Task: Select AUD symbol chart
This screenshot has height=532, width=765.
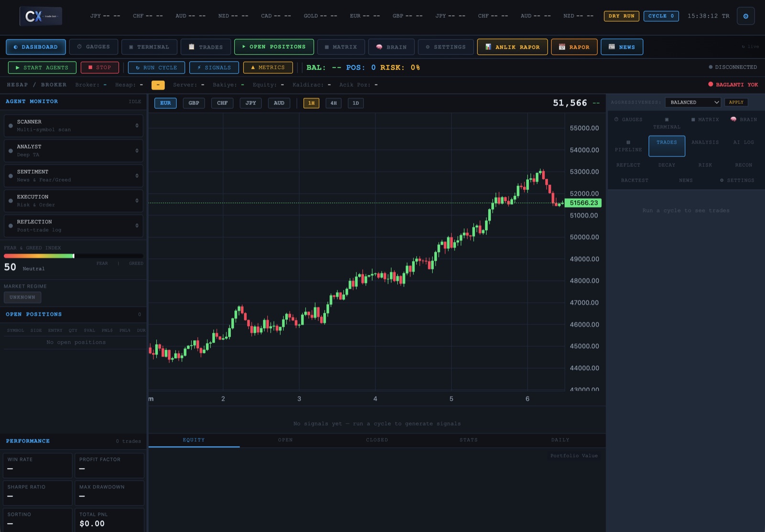Action: tap(279, 103)
